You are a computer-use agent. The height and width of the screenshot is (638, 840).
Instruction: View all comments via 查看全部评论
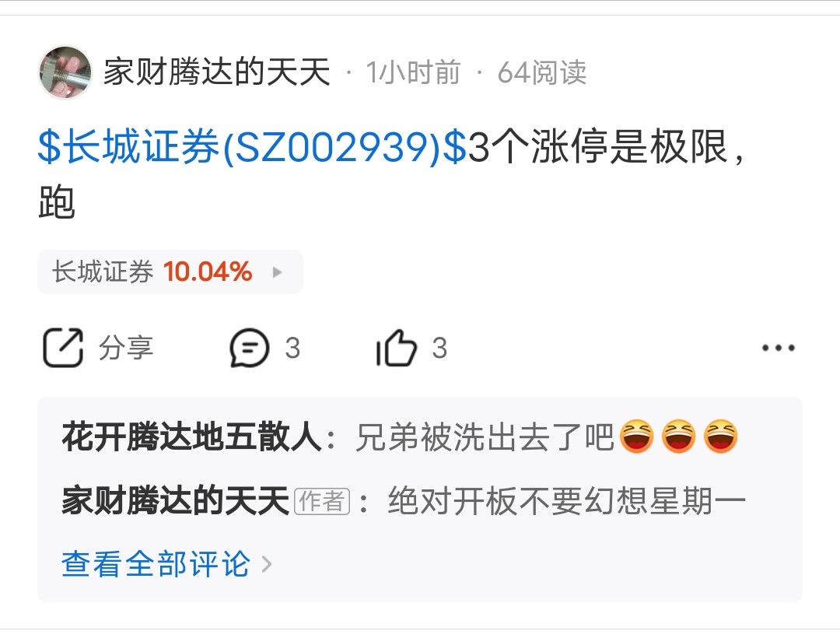click(156, 563)
